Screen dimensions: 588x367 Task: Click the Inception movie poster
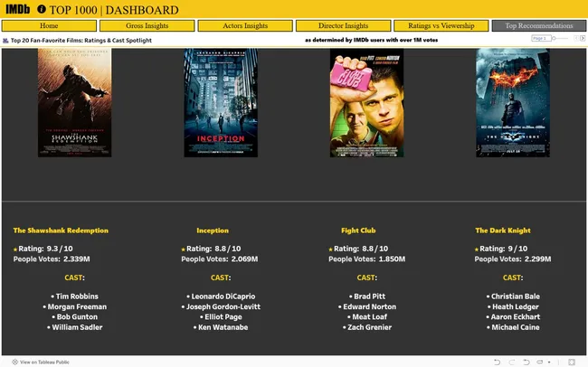tap(221, 102)
